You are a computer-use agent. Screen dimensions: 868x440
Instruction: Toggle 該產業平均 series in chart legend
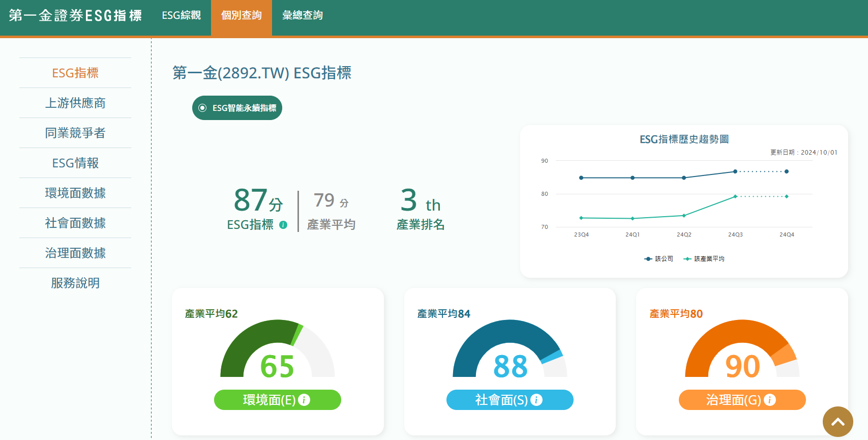(704, 259)
